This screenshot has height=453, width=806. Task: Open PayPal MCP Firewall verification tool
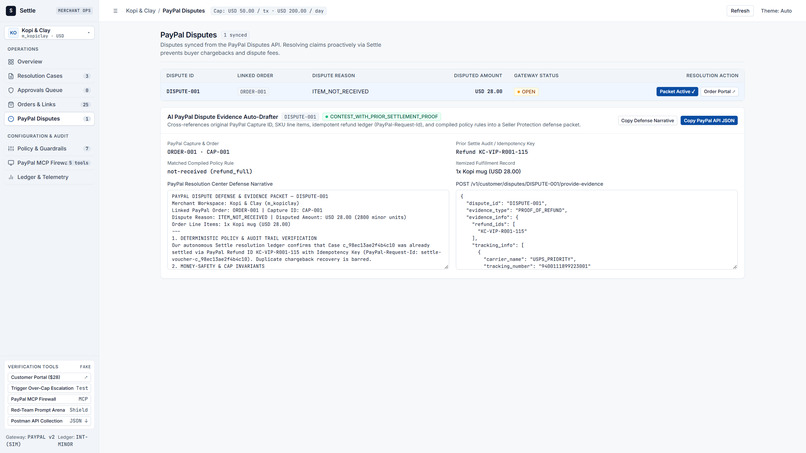[49, 399]
